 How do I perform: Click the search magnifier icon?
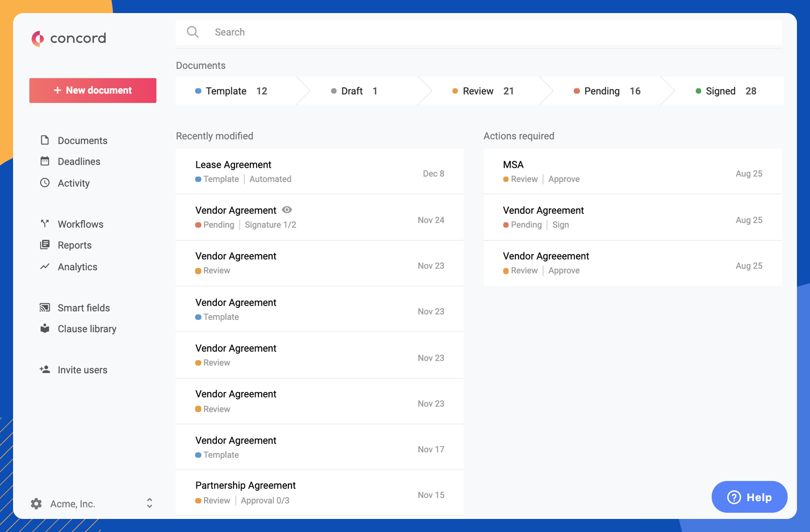click(193, 32)
